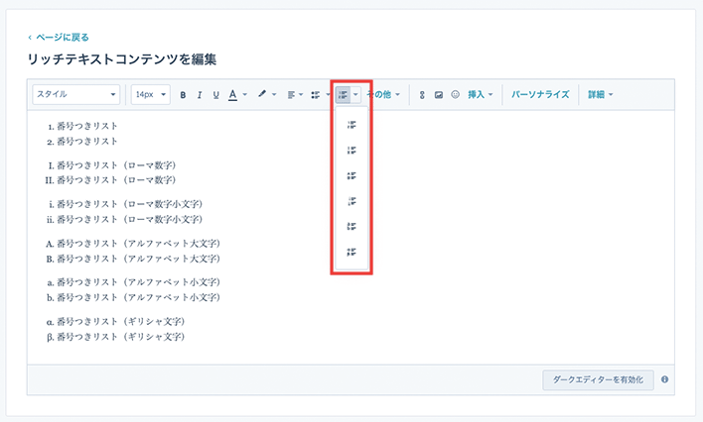Viewport: 703px width, 422px height.
Task: Click the リッチテキストコンテンツを編集 heading
Action: [122, 59]
